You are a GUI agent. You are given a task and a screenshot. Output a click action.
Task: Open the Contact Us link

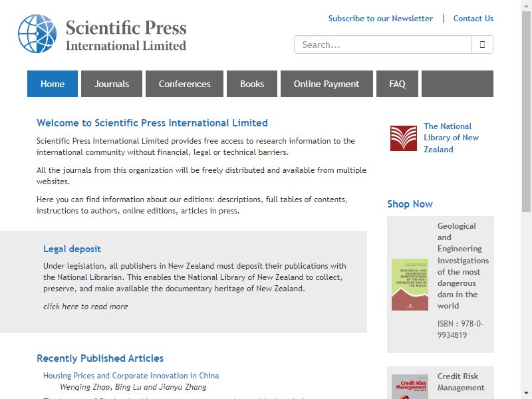473,19
